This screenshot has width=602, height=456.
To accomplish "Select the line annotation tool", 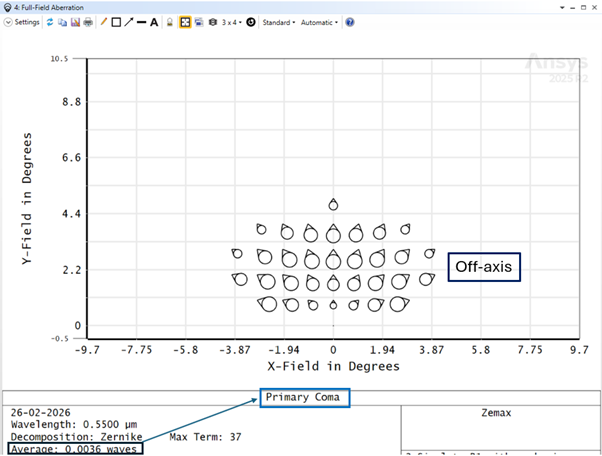I will pyautogui.click(x=141, y=22).
